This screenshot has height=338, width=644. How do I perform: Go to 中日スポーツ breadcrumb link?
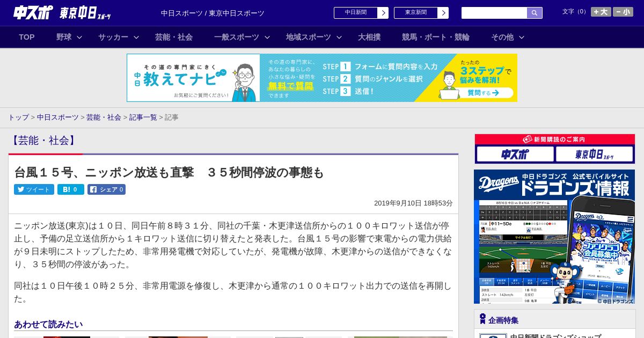tap(57, 117)
